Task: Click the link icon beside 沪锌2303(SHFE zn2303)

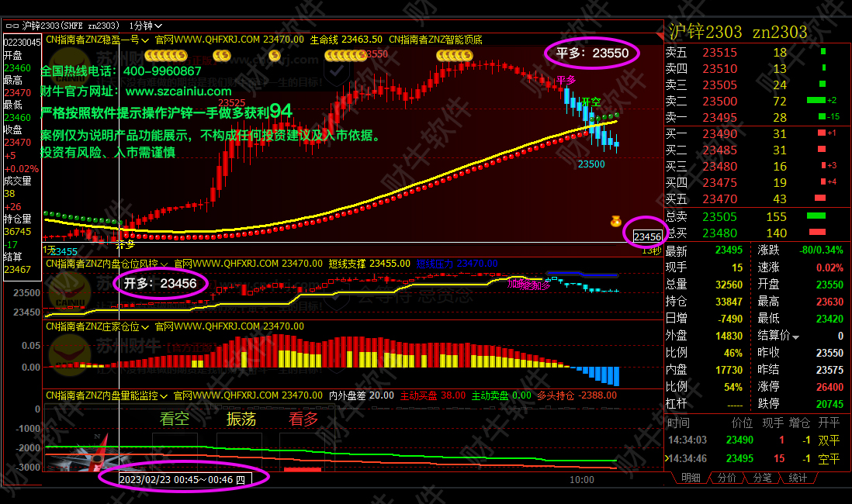Action: pyautogui.click(x=12, y=26)
